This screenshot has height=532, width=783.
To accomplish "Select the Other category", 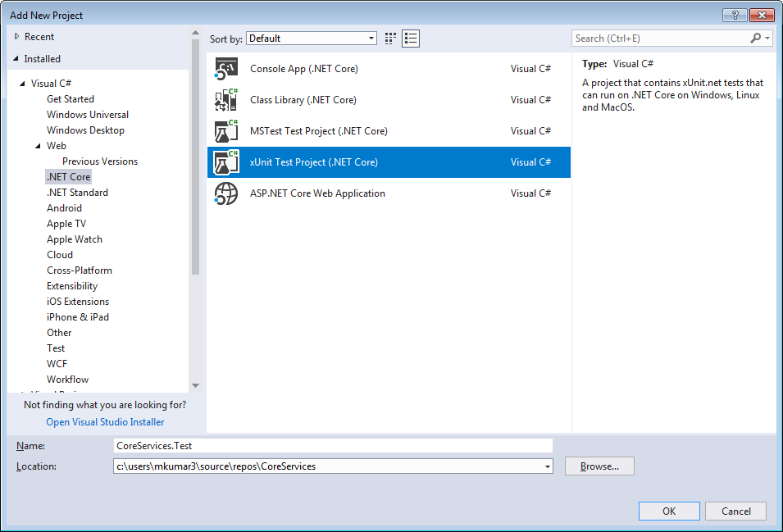I will (x=59, y=332).
